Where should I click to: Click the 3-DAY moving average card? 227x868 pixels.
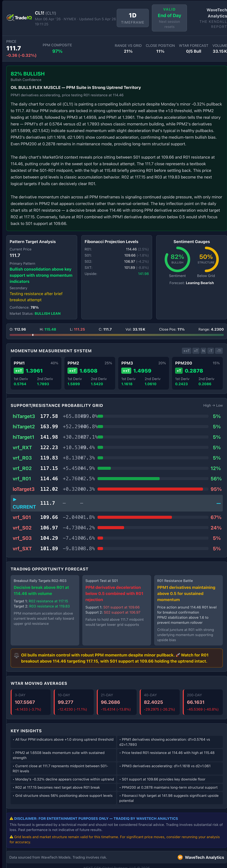click(31, 702)
